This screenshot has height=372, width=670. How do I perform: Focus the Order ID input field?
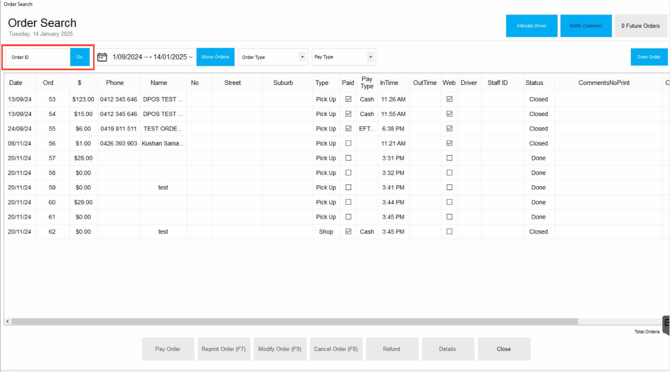(x=38, y=57)
